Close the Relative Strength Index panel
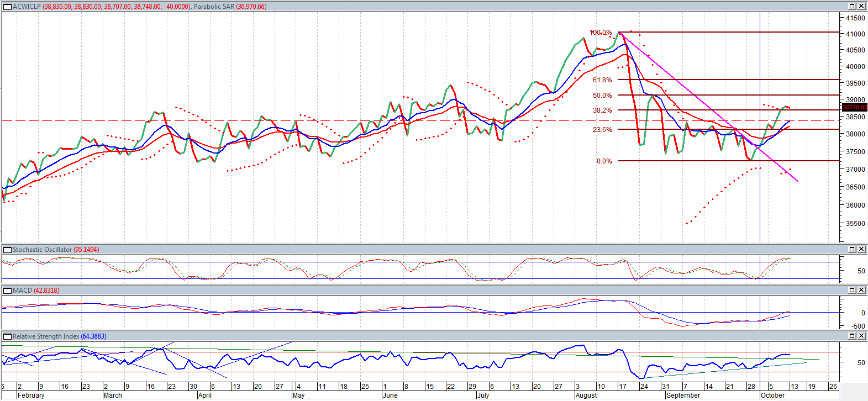This screenshot has height=401, width=868. tap(861, 336)
